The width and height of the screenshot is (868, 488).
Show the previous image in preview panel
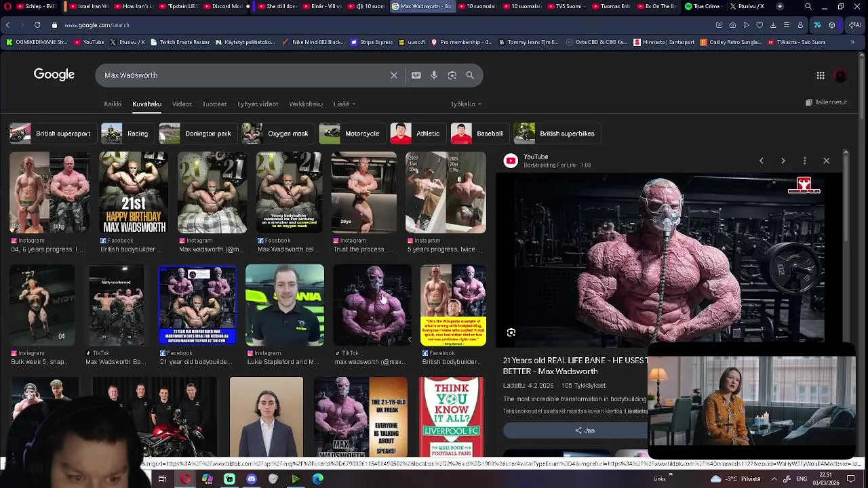point(762,161)
